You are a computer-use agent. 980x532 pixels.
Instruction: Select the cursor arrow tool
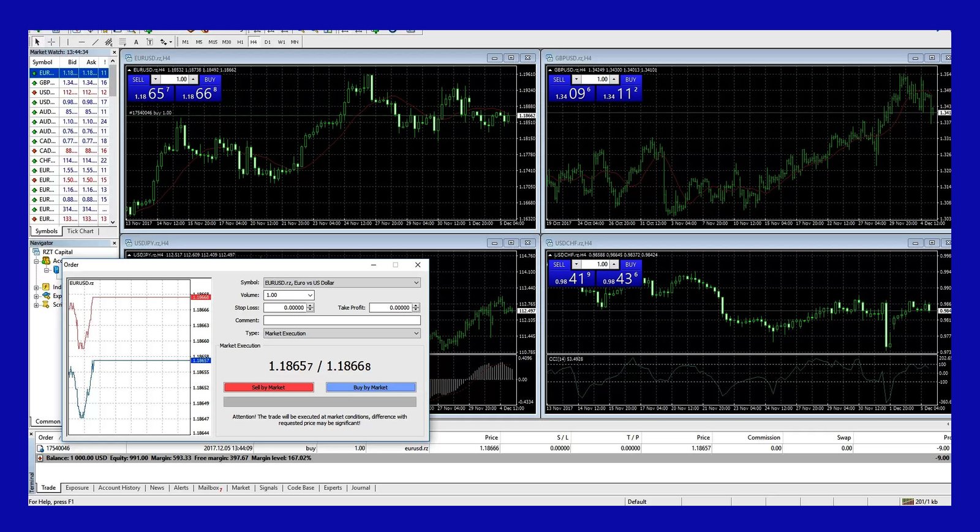tap(37, 42)
